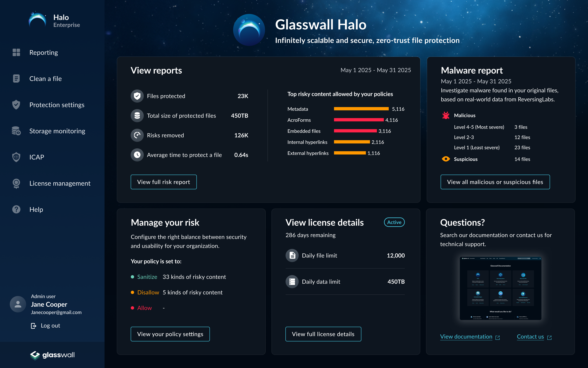Click the View reports date range
The width and height of the screenshot is (588, 368).
coord(376,70)
